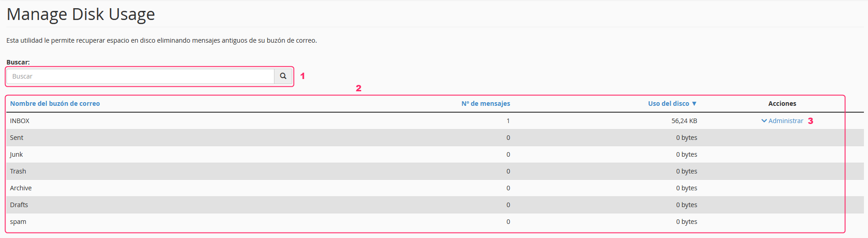Image resolution: width=868 pixels, height=238 pixels.
Task: Select the Junk mailbox row
Action: click(435, 154)
